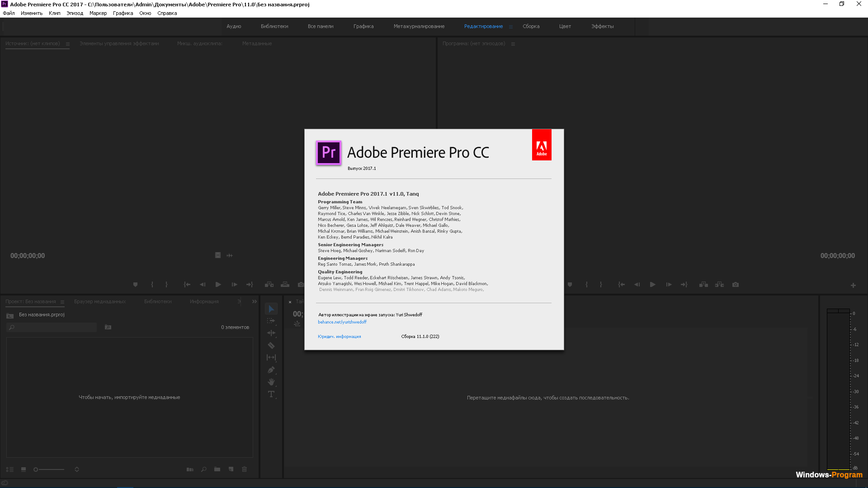Select the Selection arrow tool
The width and height of the screenshot is (868, 488).
(271, 309)
